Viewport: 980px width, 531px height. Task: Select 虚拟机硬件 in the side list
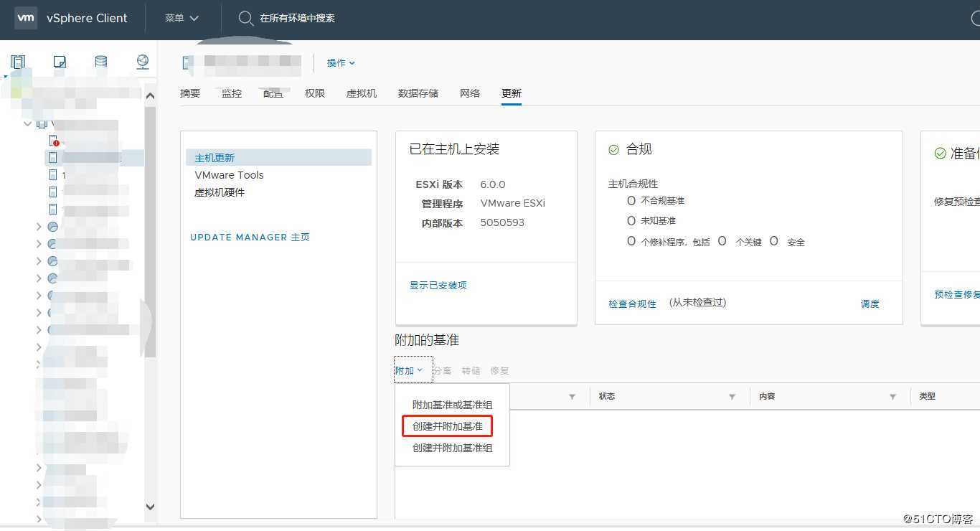coord(220,192)
